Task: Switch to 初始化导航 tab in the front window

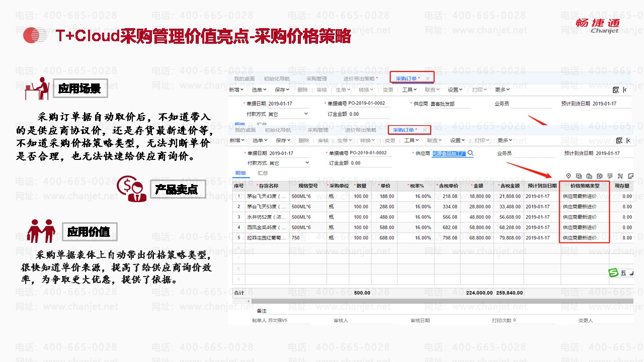Action: 278,130
